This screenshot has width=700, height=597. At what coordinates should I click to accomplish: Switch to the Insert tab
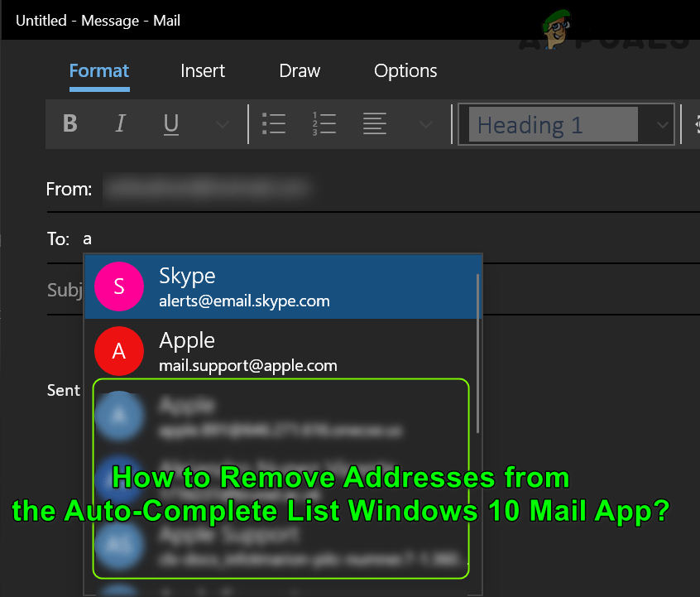(203, 71)
